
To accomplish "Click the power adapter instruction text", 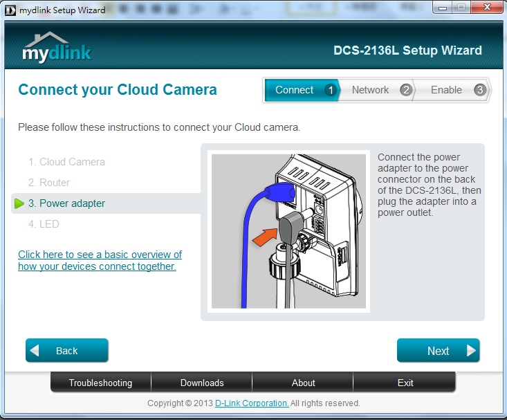I will point(429,185).
